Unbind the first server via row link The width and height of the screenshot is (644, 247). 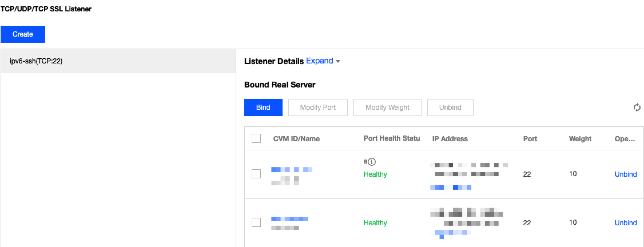pos(625,174)
